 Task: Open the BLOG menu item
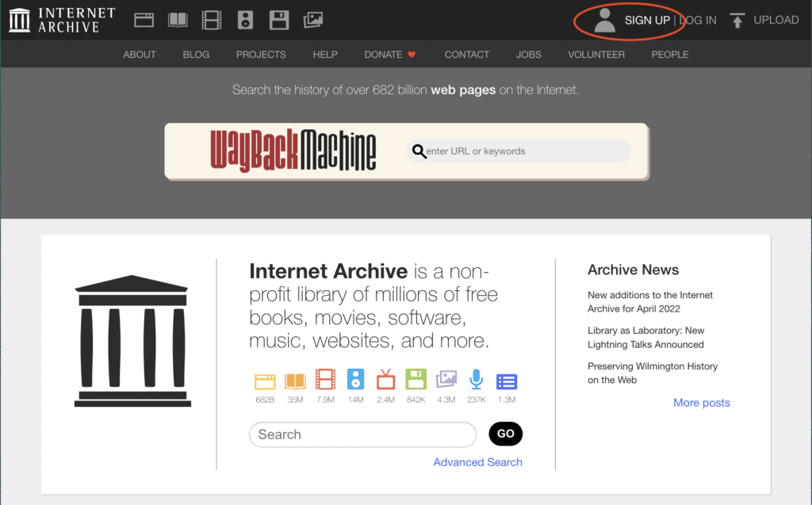pyautogui.click(x=196, y=55)
